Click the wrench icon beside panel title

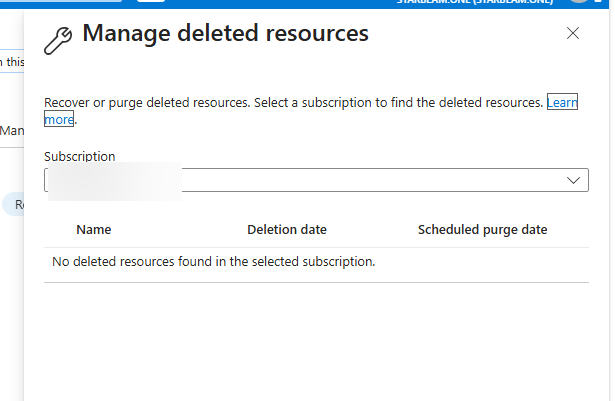click(x=58, y=41)
